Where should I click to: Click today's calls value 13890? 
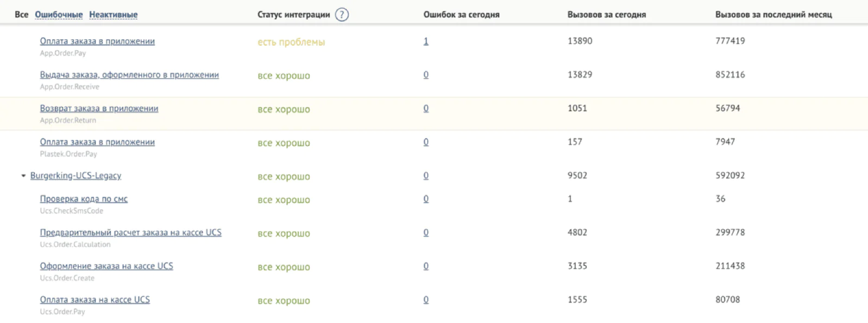[x=580, y=41]
